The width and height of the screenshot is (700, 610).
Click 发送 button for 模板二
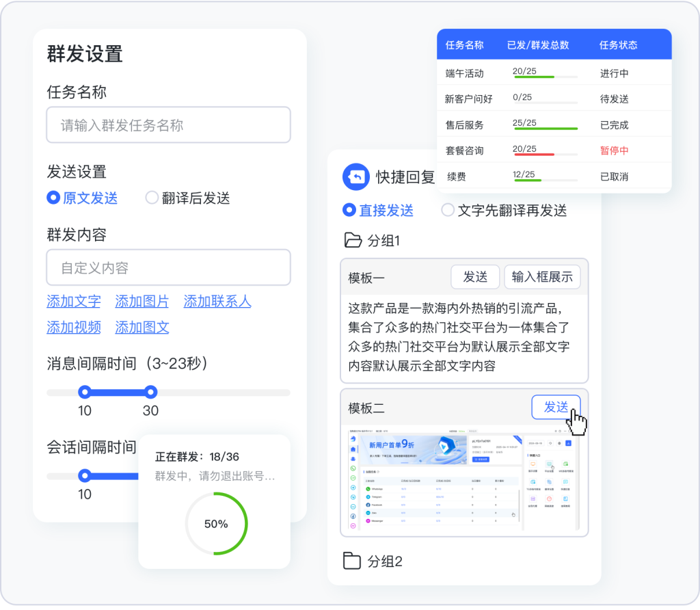pyautogui.click(x=556, y=408)
